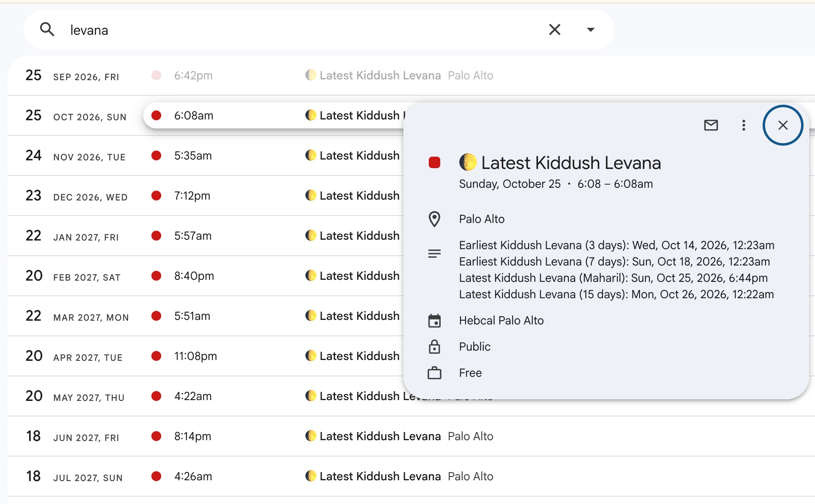Clear the levana search text

click(x=554, y=29)
